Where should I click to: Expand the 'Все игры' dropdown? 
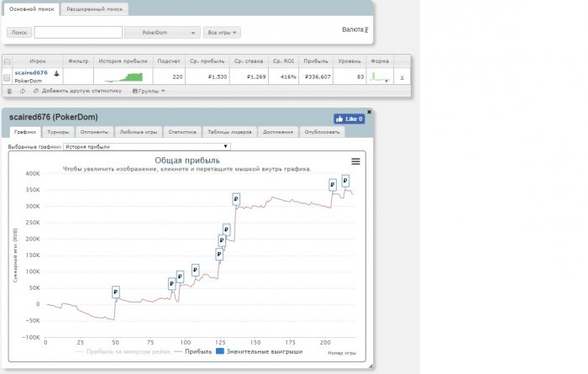pyautogui.click(x=223, y=33)
